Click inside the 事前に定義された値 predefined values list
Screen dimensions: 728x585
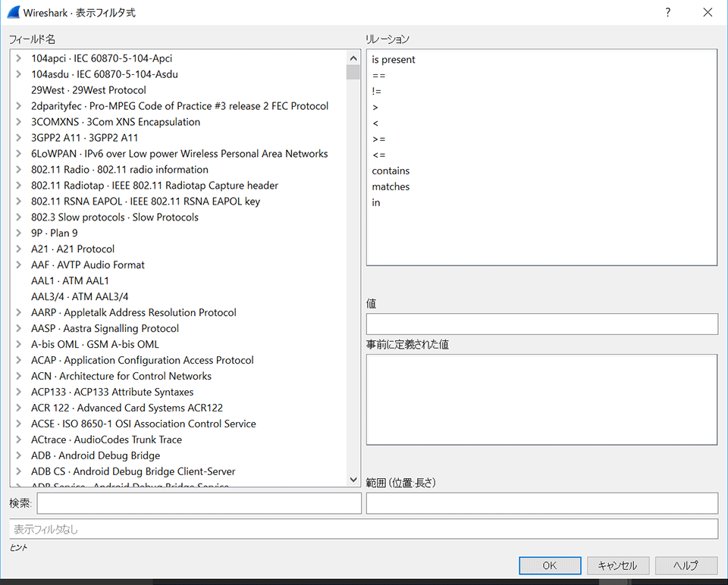coord(541,399)
